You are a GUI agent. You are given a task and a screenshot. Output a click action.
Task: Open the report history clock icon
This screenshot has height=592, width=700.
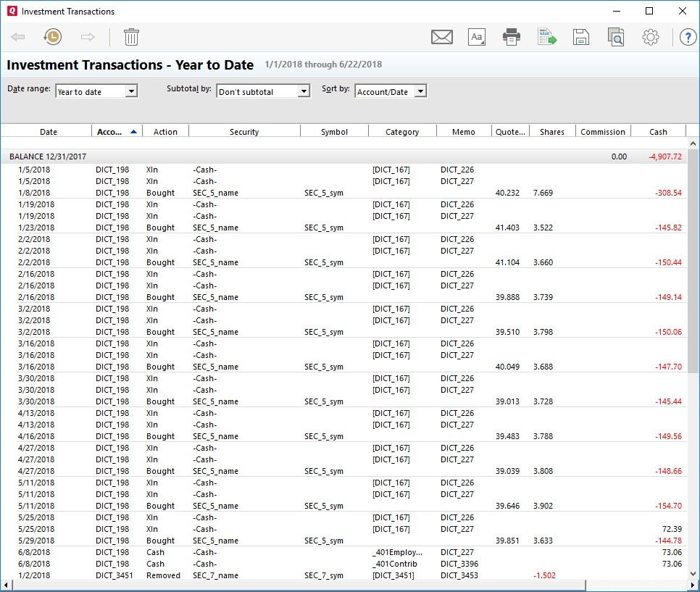pos(52,37)
